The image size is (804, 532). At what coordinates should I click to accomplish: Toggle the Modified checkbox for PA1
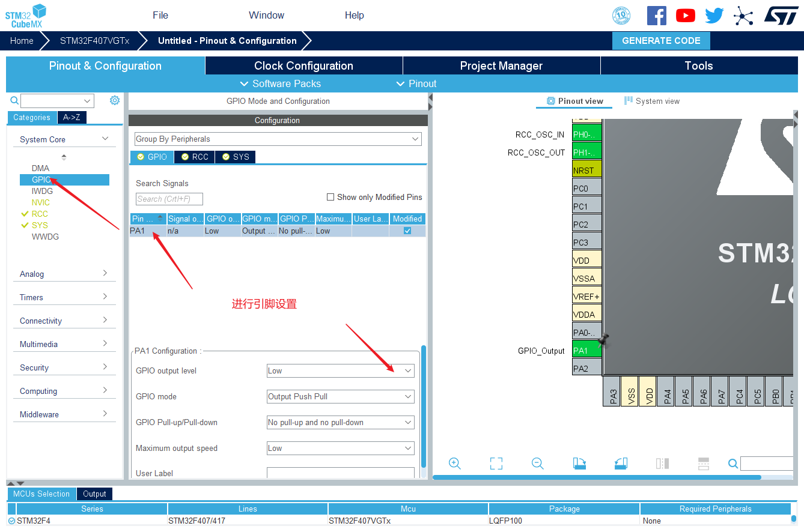(x=407, y=231)
